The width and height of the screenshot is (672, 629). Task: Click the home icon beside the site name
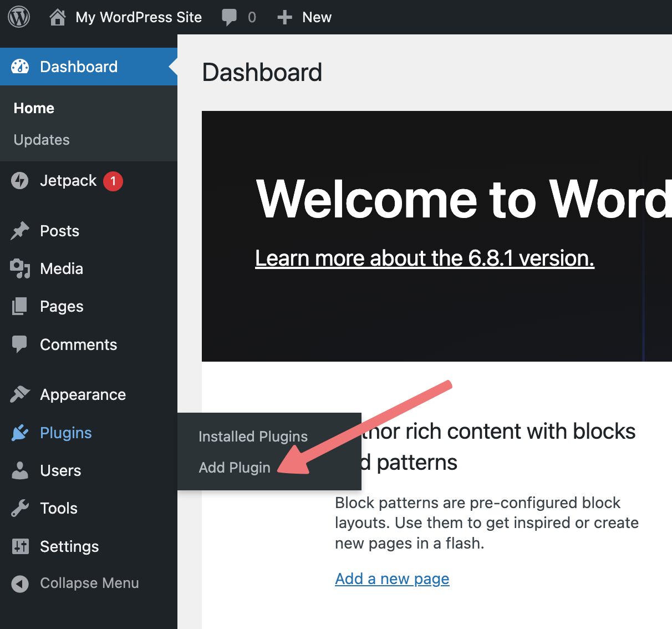coord(58,17)
